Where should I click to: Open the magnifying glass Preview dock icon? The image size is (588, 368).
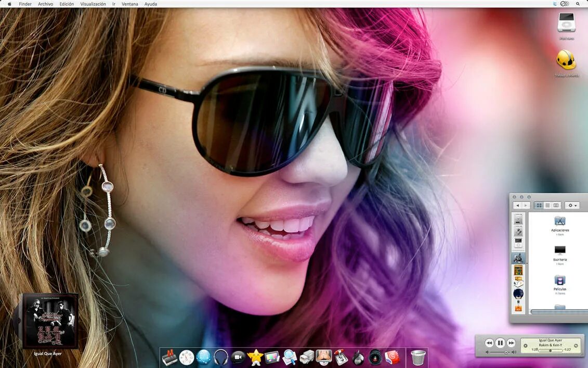pyautogui.click(x=290, y=357)
